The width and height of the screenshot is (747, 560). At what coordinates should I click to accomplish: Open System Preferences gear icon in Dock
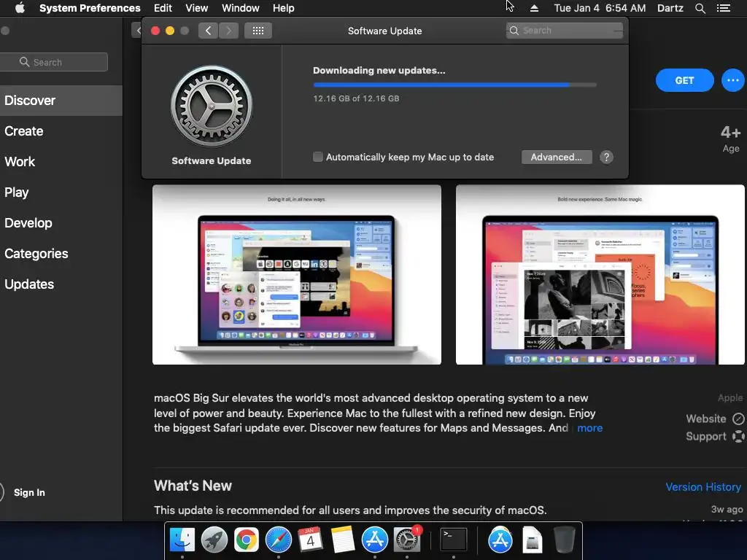point(406,540)
